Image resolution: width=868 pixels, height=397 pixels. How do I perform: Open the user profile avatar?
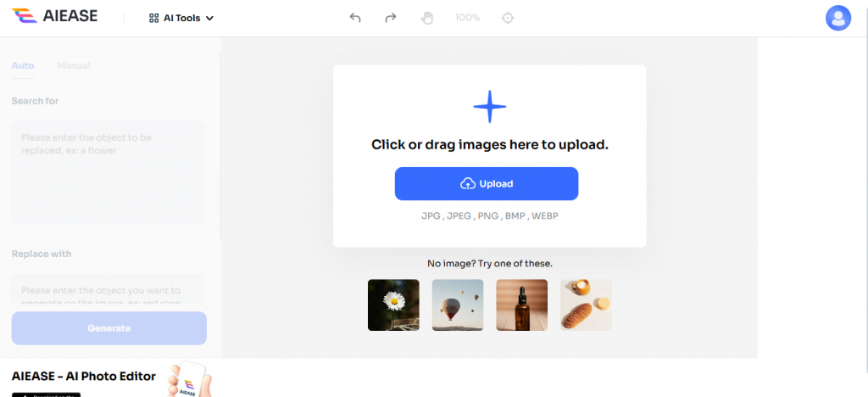[837, 18]
